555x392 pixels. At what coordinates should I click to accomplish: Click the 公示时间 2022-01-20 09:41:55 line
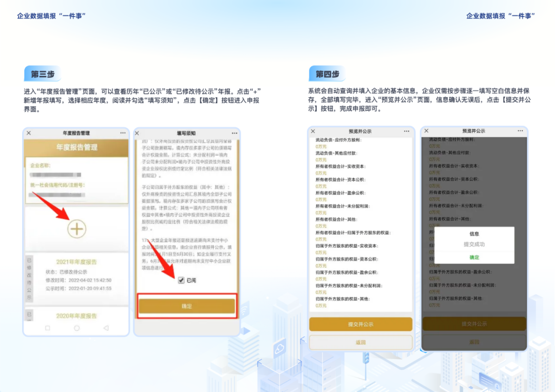[x=78, y=289]
